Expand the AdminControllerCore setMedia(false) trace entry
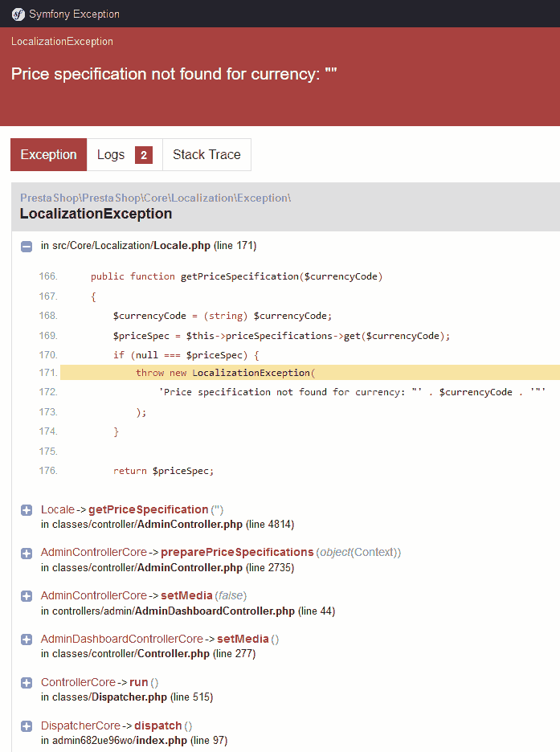Screen dimensions: 560x752 pos(27,596)
